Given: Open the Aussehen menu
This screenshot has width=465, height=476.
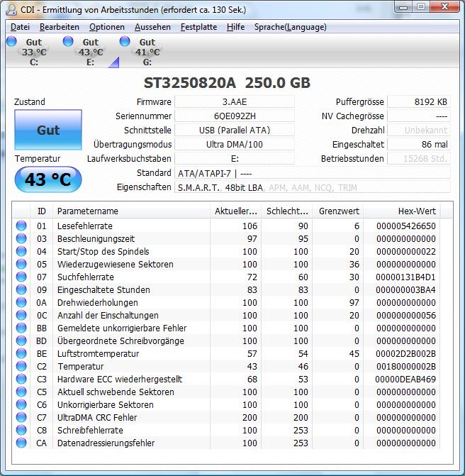Looking at the screenshot, I should pyautogui.click(x=152, y=27).
